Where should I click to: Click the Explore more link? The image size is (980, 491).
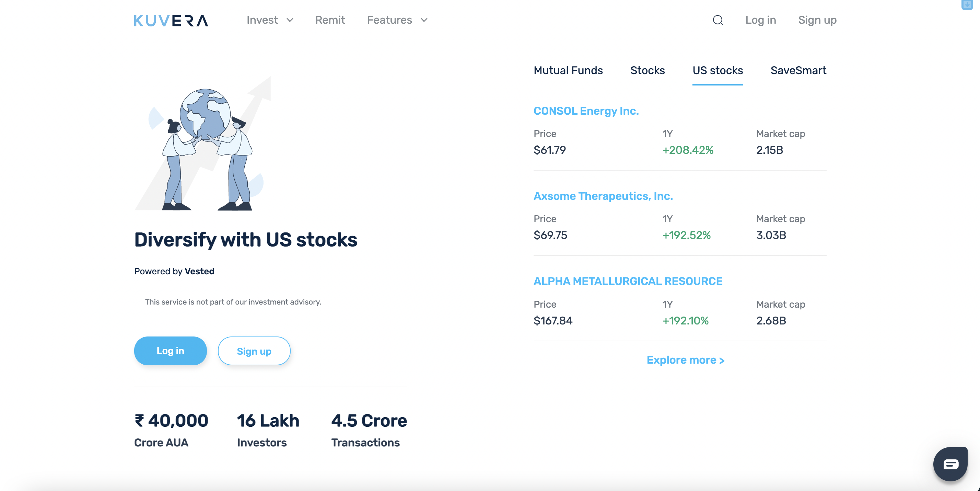[x=686, y=360]
